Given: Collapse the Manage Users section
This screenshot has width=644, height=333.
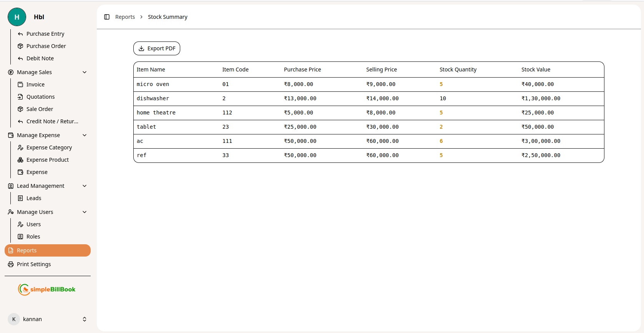Looking at the screenshot, I should coord(85,212).
